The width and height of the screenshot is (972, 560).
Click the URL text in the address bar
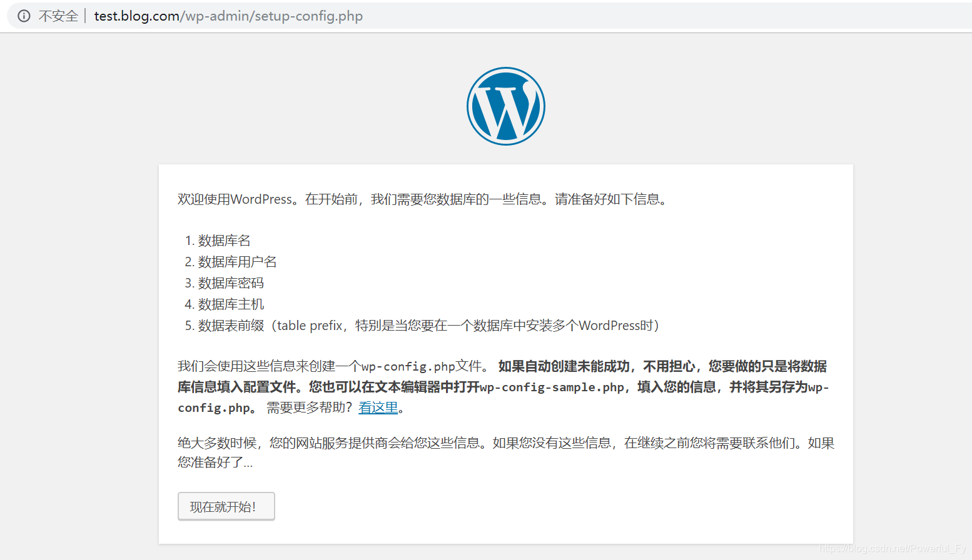point(228,16)
